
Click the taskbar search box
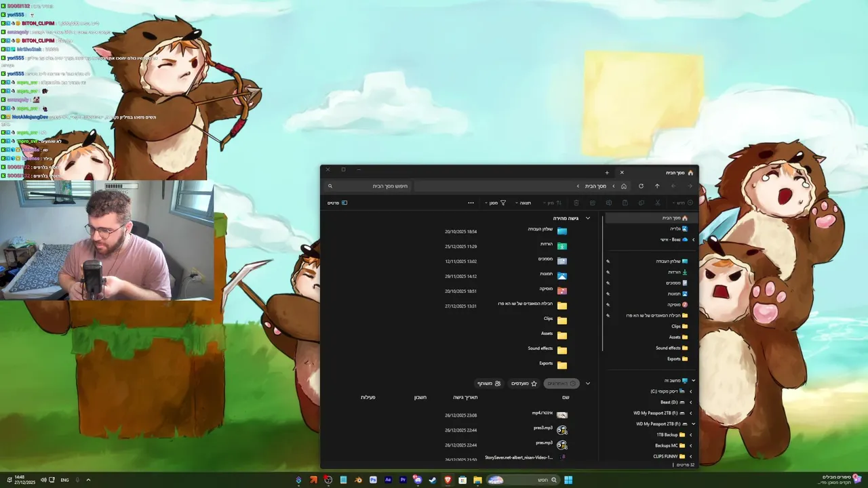pos(522,480)
